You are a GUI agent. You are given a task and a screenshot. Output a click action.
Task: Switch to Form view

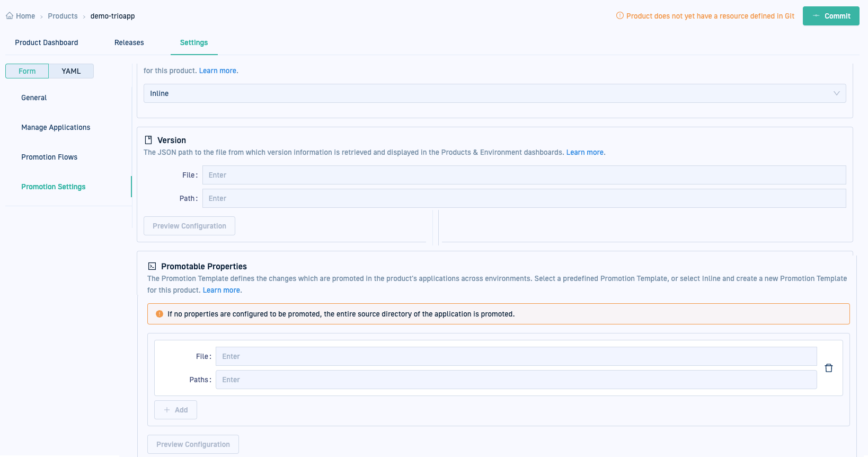[x=27, y=71]
